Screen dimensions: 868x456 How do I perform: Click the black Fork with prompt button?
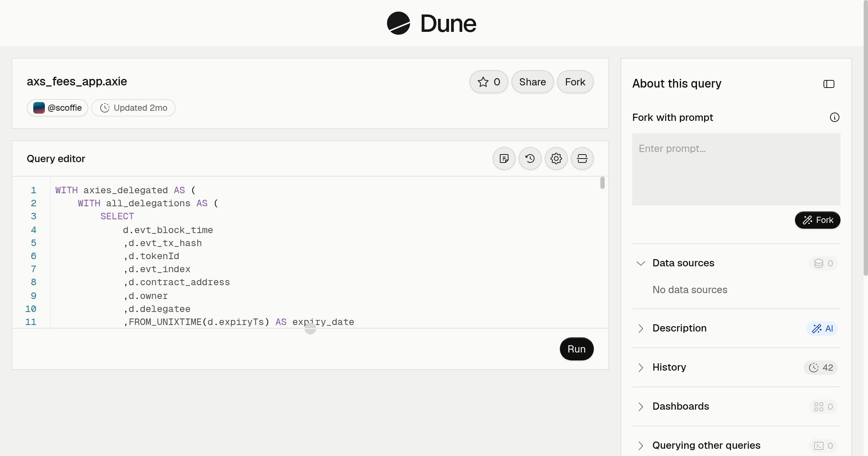[x=817, y=220]
